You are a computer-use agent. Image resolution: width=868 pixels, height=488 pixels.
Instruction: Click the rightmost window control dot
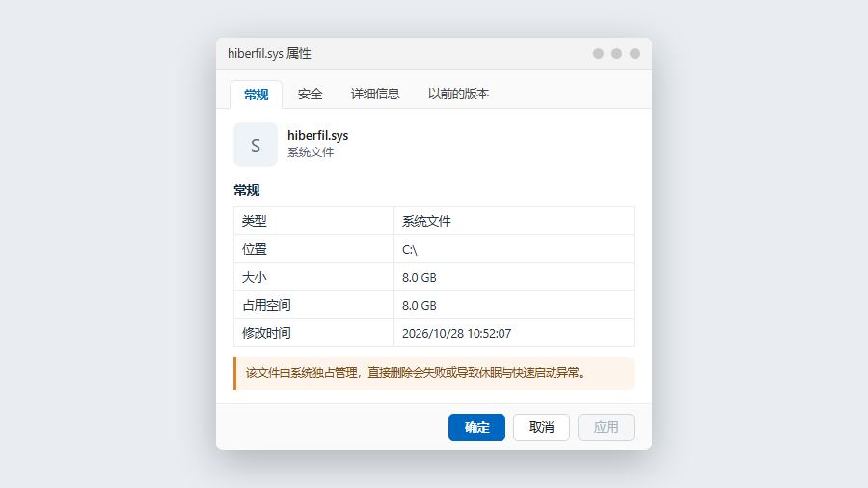click(x=635, y=54)
